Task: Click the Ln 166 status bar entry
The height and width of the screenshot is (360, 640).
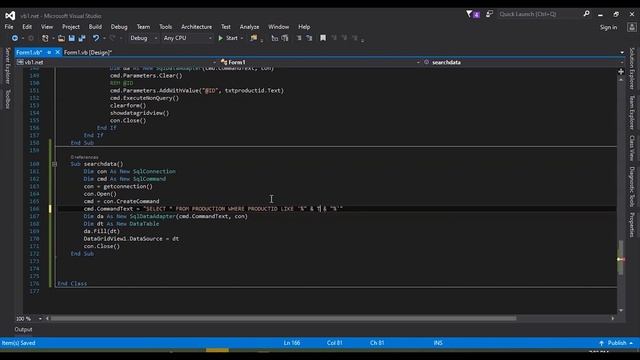Action: (x=292, y=343)
